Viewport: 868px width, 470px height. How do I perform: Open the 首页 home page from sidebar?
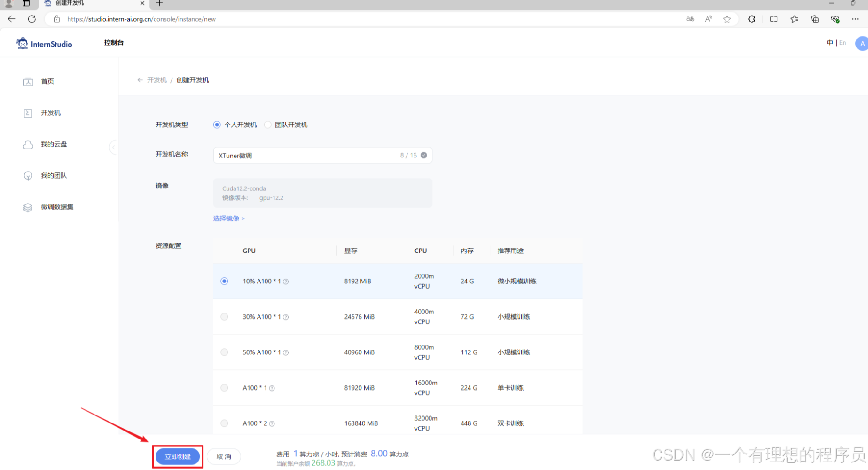[47, 81]
